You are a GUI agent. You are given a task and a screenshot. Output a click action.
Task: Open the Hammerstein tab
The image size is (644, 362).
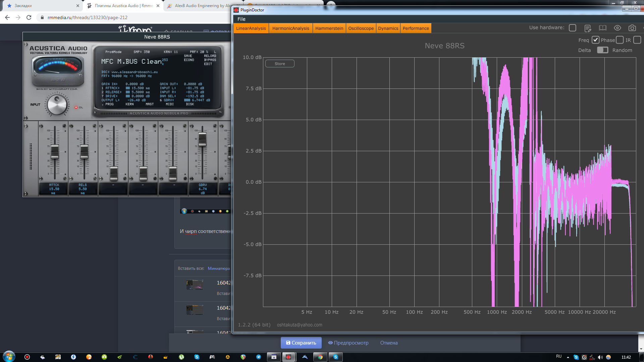[329, 28]
